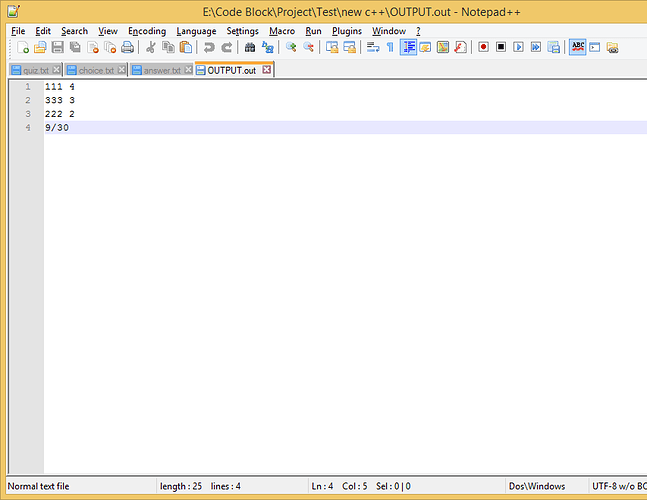This screenshot has width=647, height=500.
Task: Click the Play recorded macro icon
Action: point(518,47)
